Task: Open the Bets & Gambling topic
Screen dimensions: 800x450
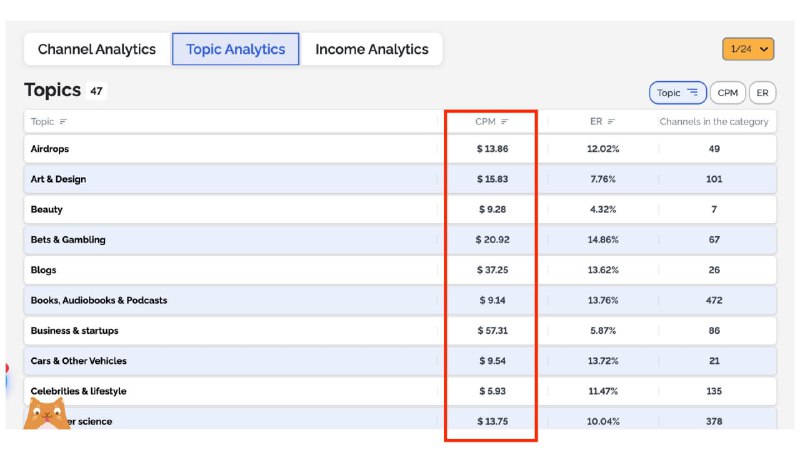Action: click(x=68, y=240)
